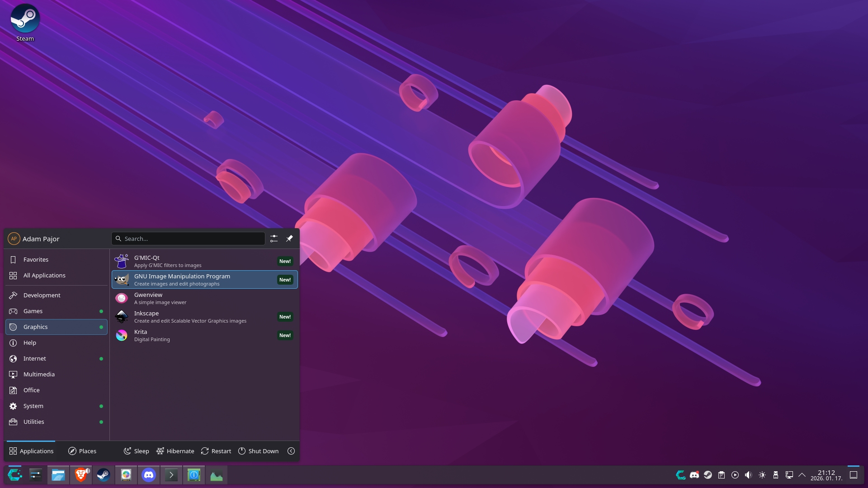Open the launcher configure settings button

(274, 239)
